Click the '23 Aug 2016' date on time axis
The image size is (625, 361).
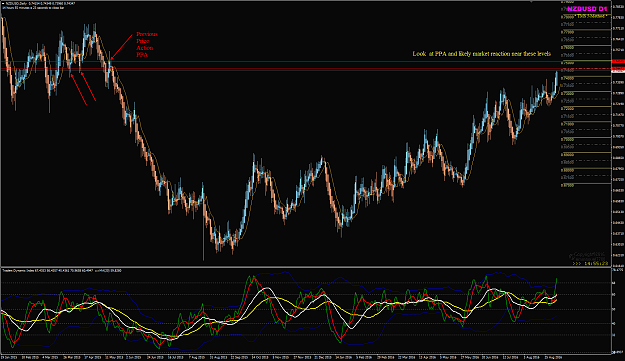(x=552, y=357)
